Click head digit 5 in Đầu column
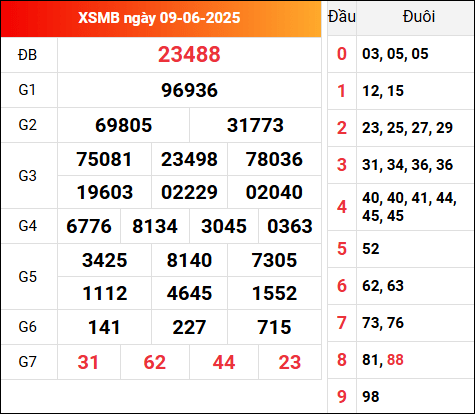The width and height of the screenshot is (475, 414). click(342, 249)
